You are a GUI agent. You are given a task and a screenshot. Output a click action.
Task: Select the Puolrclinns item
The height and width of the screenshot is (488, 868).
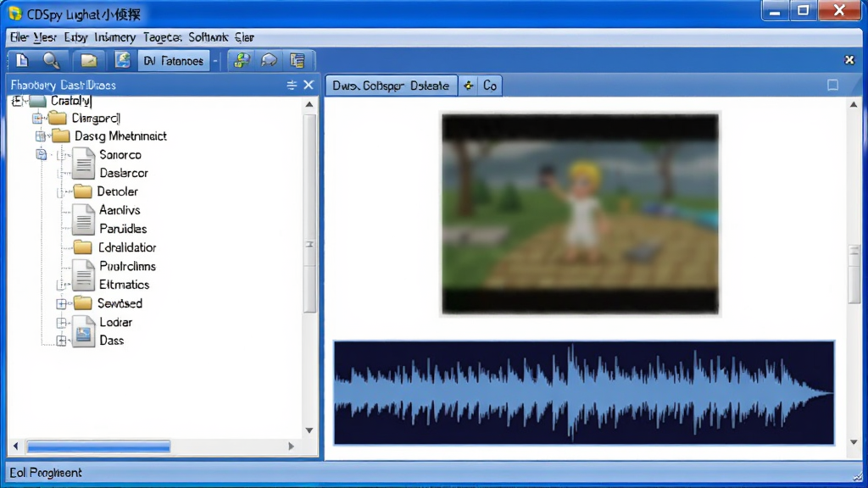click(127, 266)
